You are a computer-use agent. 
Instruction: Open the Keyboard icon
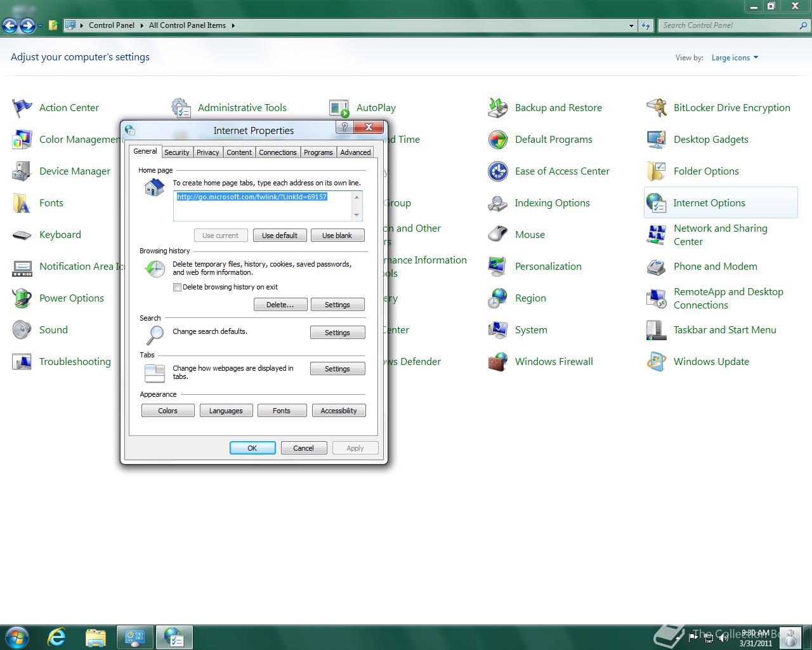tap(22, 235)
